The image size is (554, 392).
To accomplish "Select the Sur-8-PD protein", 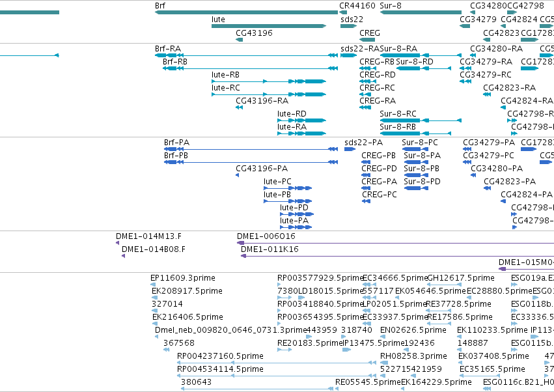I will pyautogui.click(x=416, y=188).
